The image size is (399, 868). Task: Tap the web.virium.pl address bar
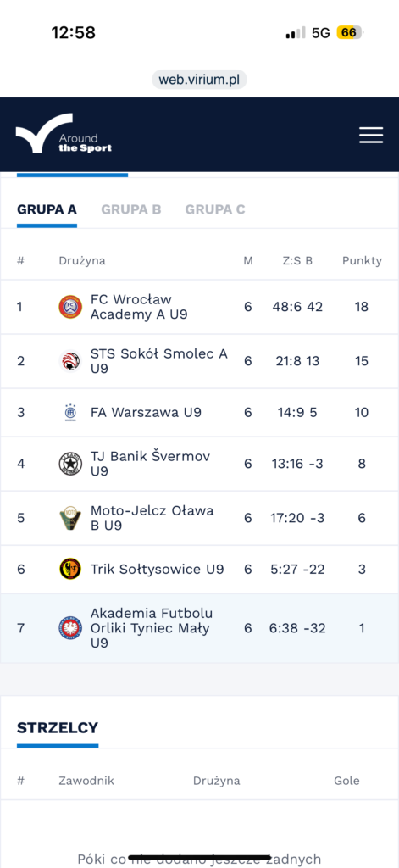coord(199,79)
